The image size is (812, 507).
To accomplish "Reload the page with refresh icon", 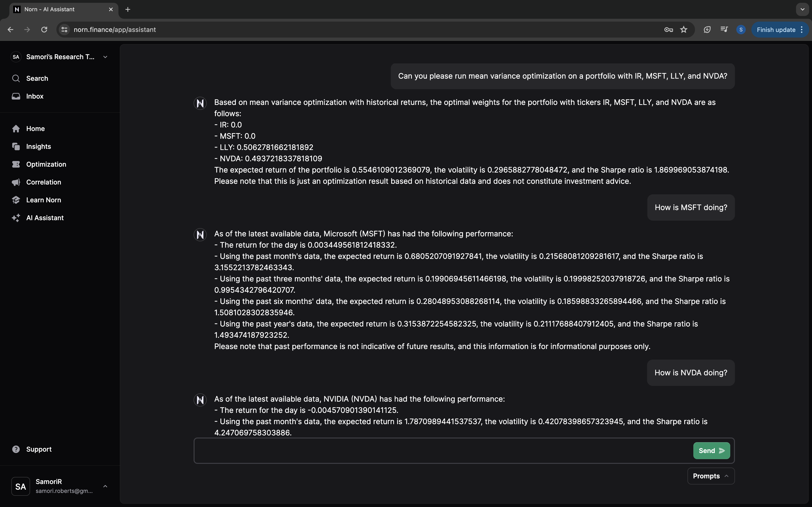I will tap(44, 30).
